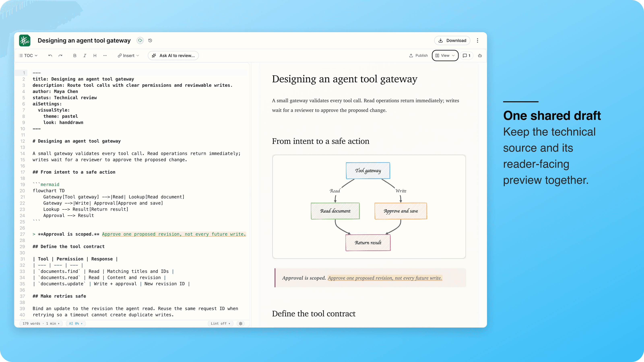The width and height of the screenshot is (644, 362).
Task: Click the 'look: handdrawn' line
Action: (63, 123)
